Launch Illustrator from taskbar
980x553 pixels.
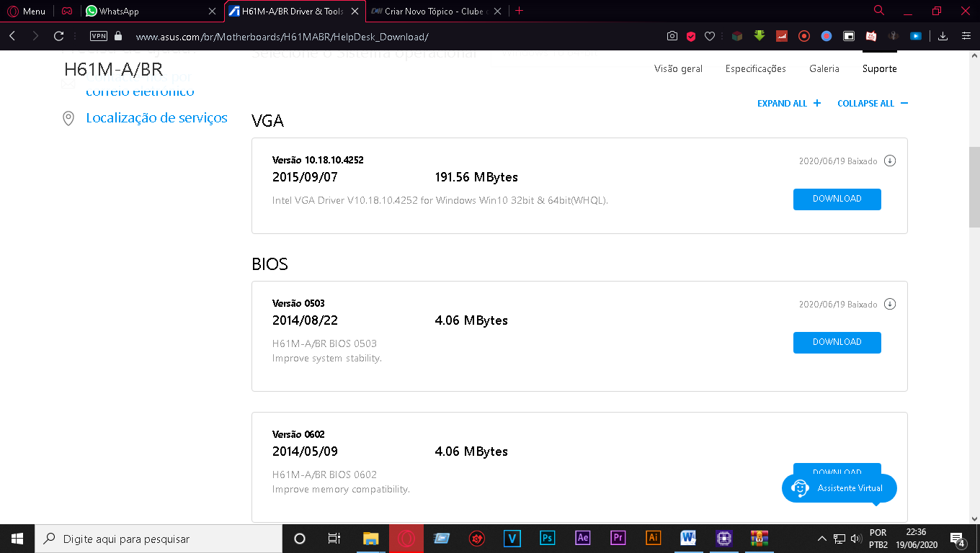pos(654,539)
